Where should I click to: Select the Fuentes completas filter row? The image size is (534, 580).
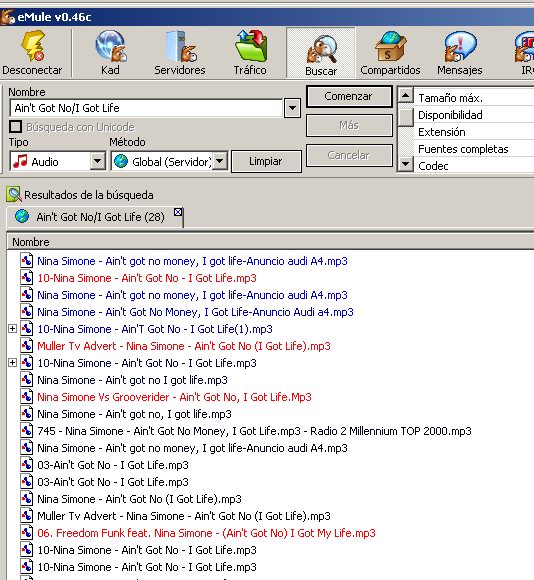(x=473, y=149)
